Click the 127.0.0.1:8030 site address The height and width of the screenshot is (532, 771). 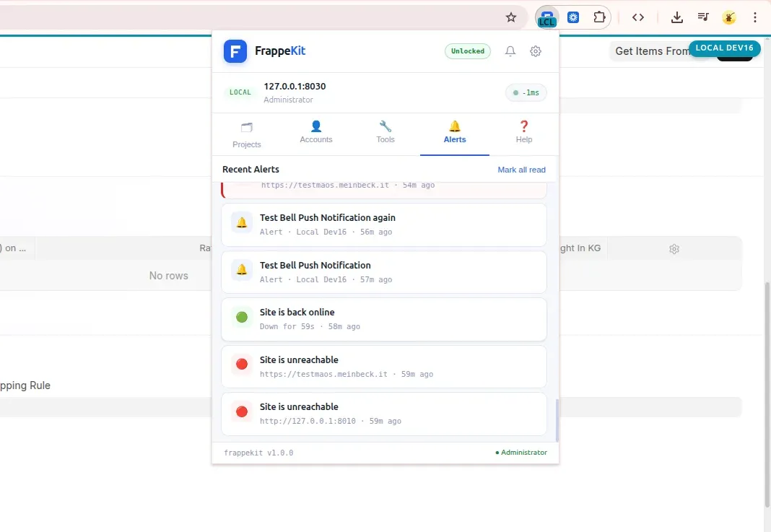pyautogui.click(x=295, y=86)
